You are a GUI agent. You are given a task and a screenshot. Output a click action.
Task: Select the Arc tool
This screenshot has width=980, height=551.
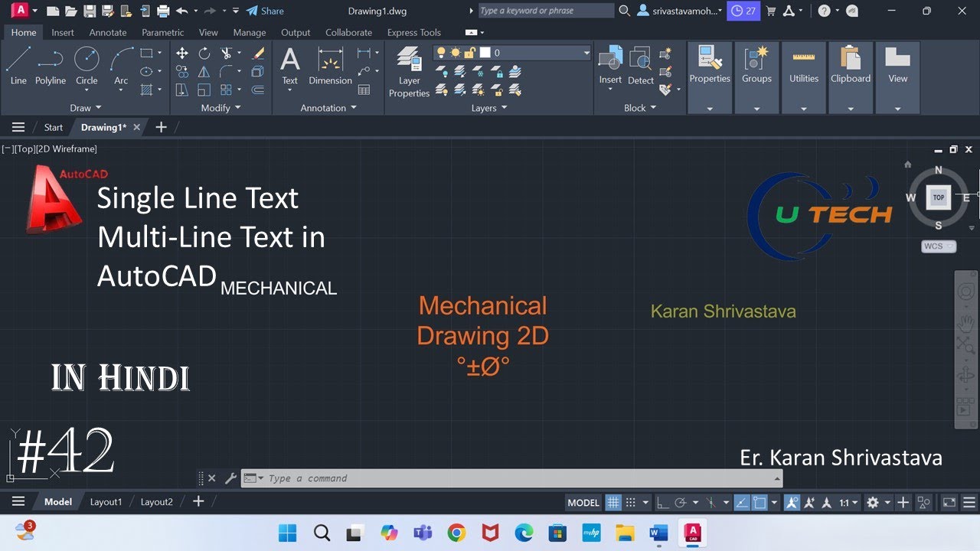(x=121, y=65)
